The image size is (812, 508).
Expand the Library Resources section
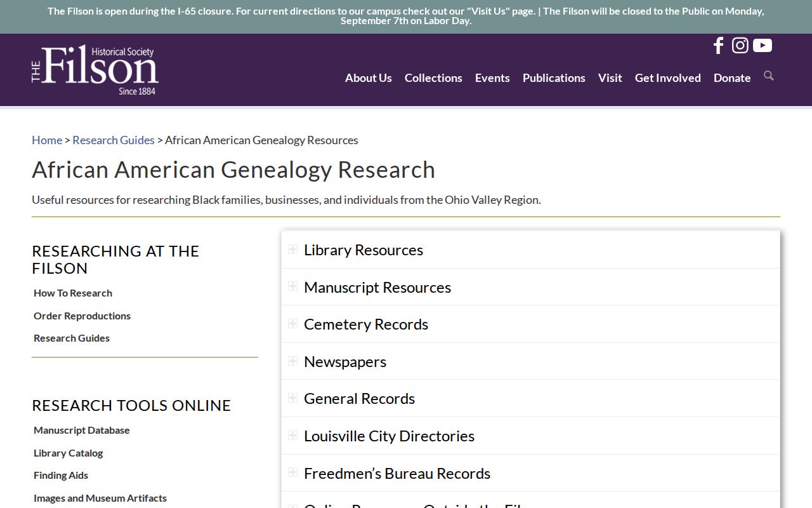pyautogui.click(x=530, y=250)
